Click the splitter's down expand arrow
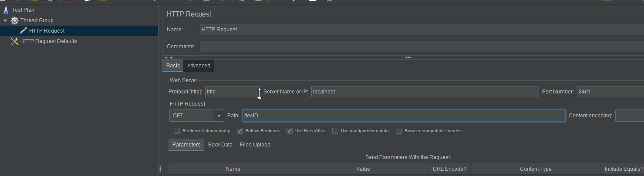 point(171,57)
